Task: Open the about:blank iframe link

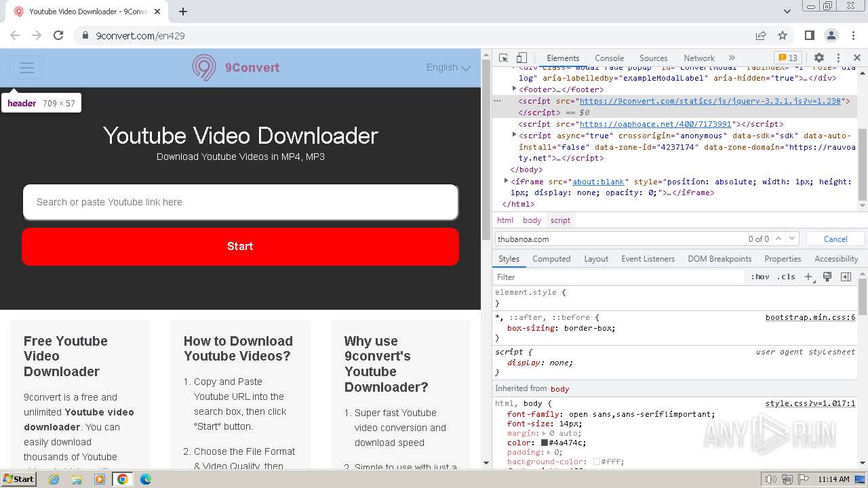Action: tap(598, 182)
